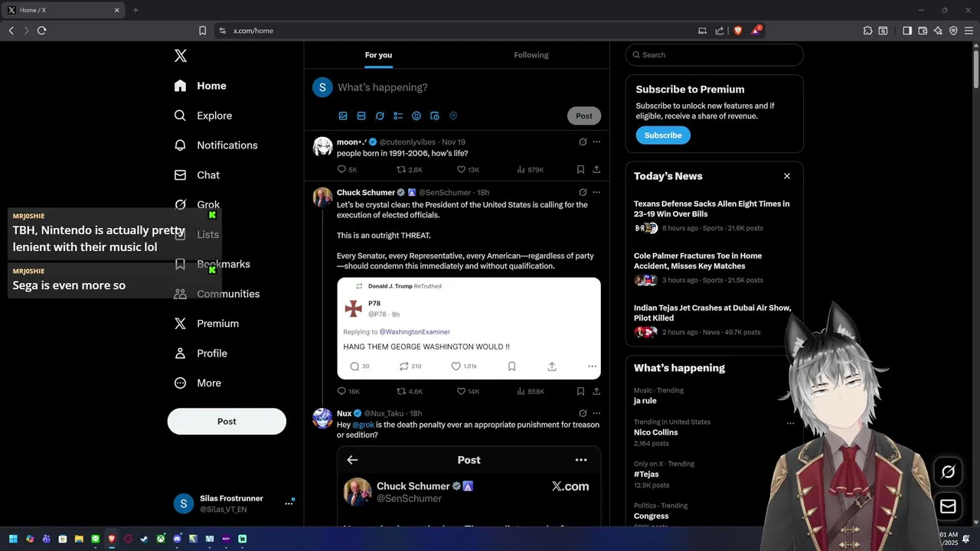Open Grok action on Chuck Schumer's post

(583, 193)
